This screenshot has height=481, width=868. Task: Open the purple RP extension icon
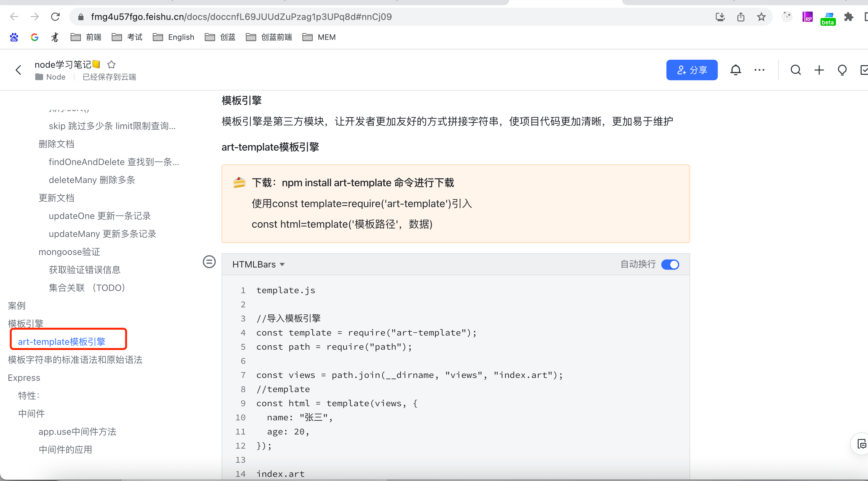[807, 16]
